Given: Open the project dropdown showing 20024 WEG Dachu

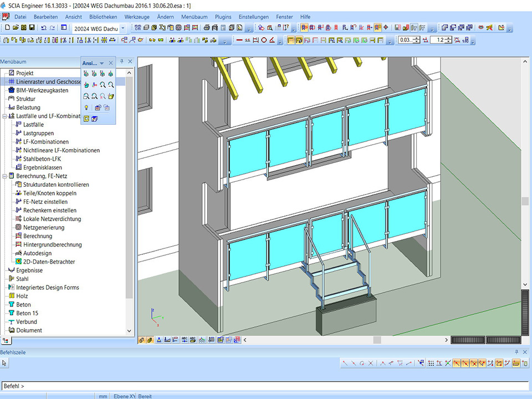Looking at the screenshot, I should point(123,28).
